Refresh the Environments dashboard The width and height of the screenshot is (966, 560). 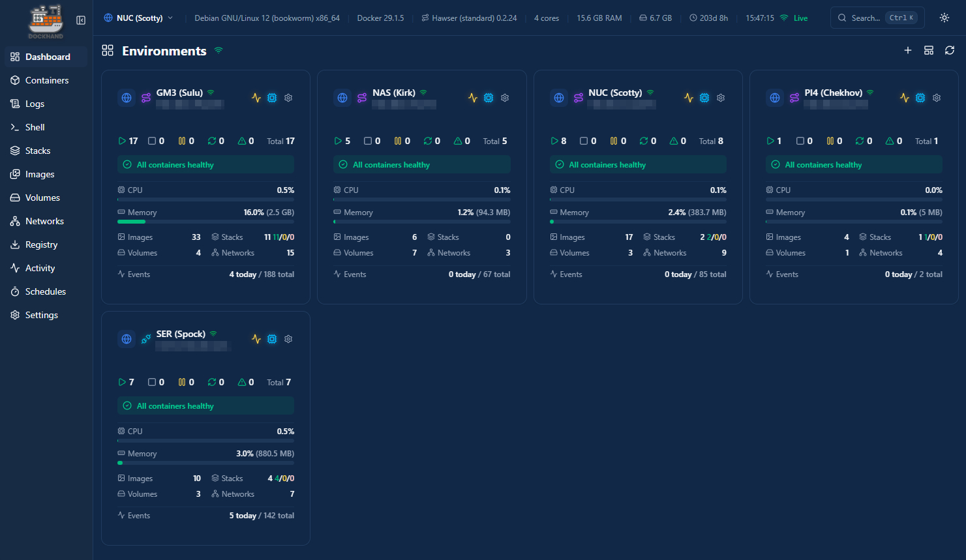950,50
